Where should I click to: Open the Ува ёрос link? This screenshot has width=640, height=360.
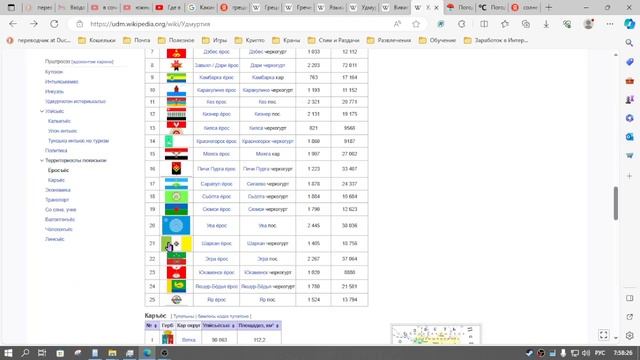216,225
